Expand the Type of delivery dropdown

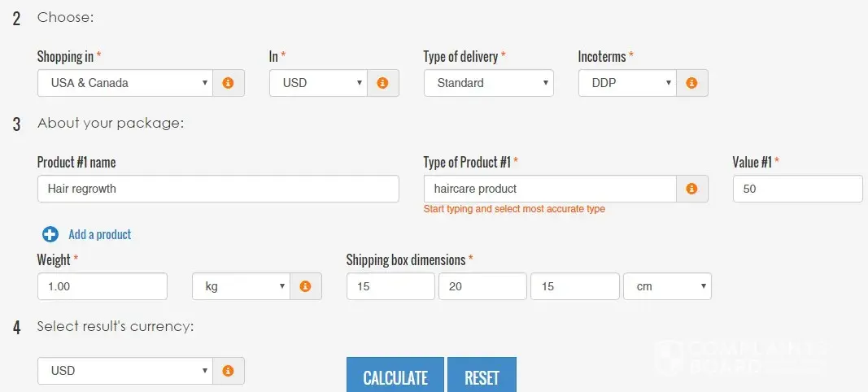click(488, 83)
